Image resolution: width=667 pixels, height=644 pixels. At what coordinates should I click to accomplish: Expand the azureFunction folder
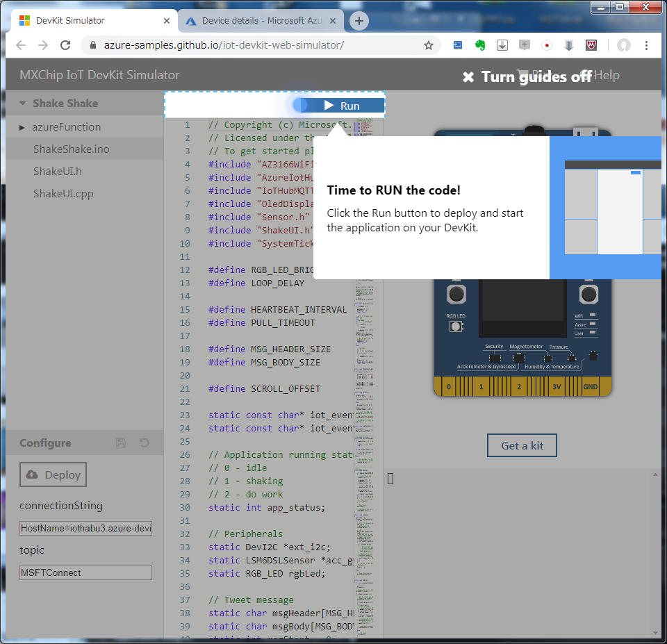pos(21,126)
